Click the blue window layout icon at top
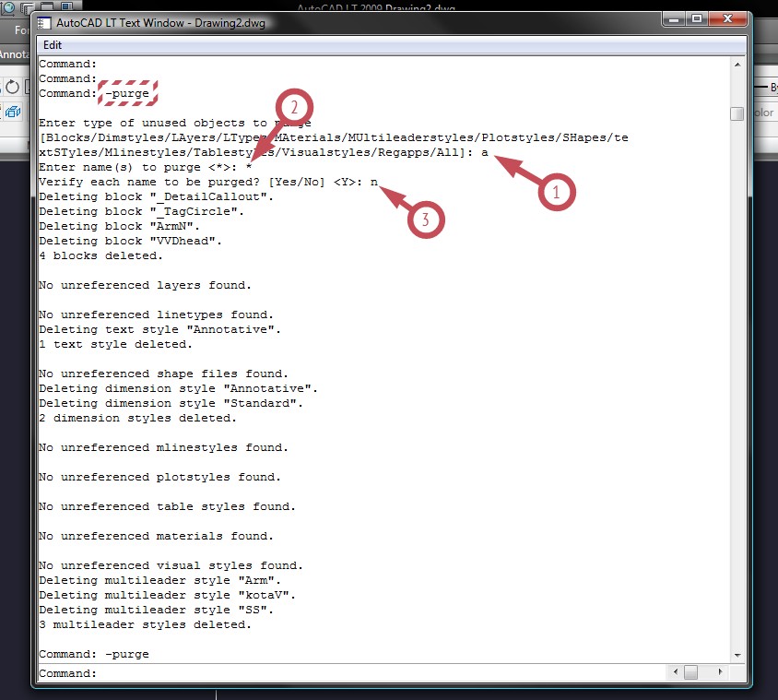Image resolution: width=778 pixels, height=700 pixels. [x=67, y=6]
